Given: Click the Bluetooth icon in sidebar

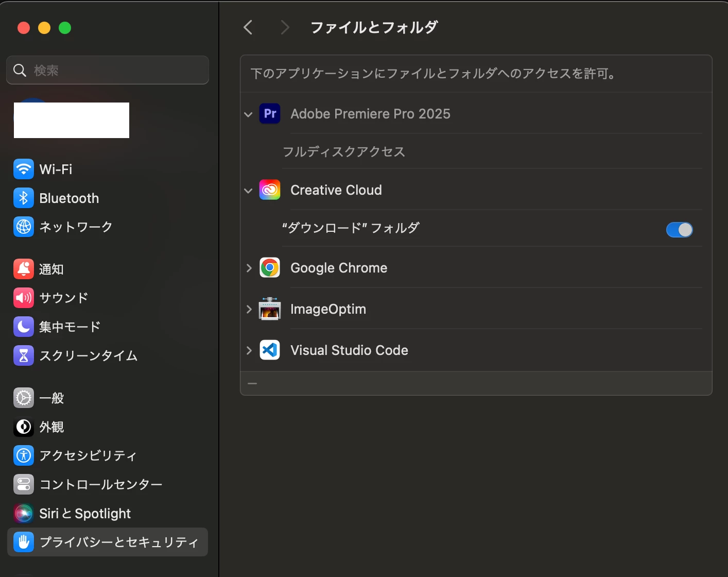Looking at the screenshot, I should tap(24, 198).
